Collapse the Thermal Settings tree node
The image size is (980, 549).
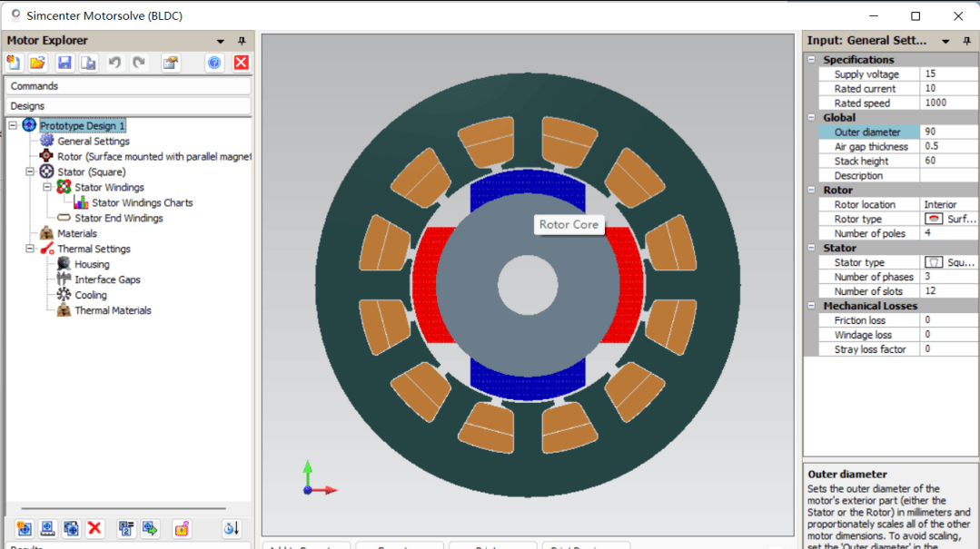30,249
